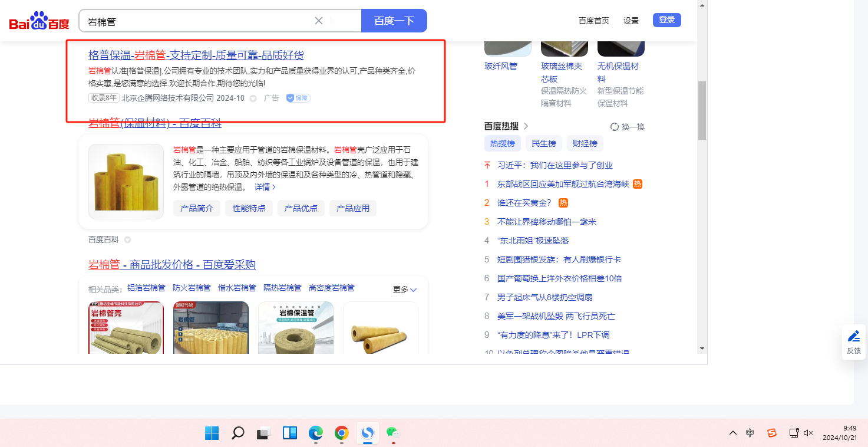Image resolution: width=868 pixels, height=447 pixels.
Task: Open headline “东北雨姐”极速坠落
Action: pyautogui.click(x=533, y=241)
